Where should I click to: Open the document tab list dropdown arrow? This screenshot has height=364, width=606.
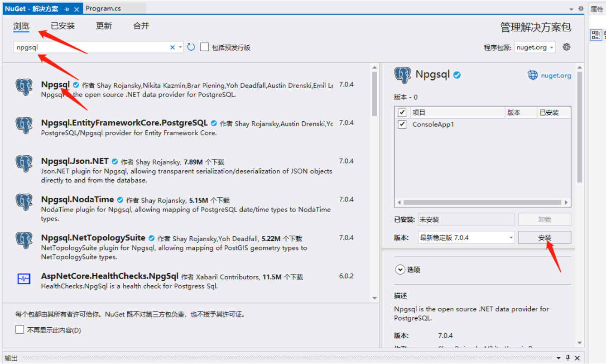coord(572,9)
